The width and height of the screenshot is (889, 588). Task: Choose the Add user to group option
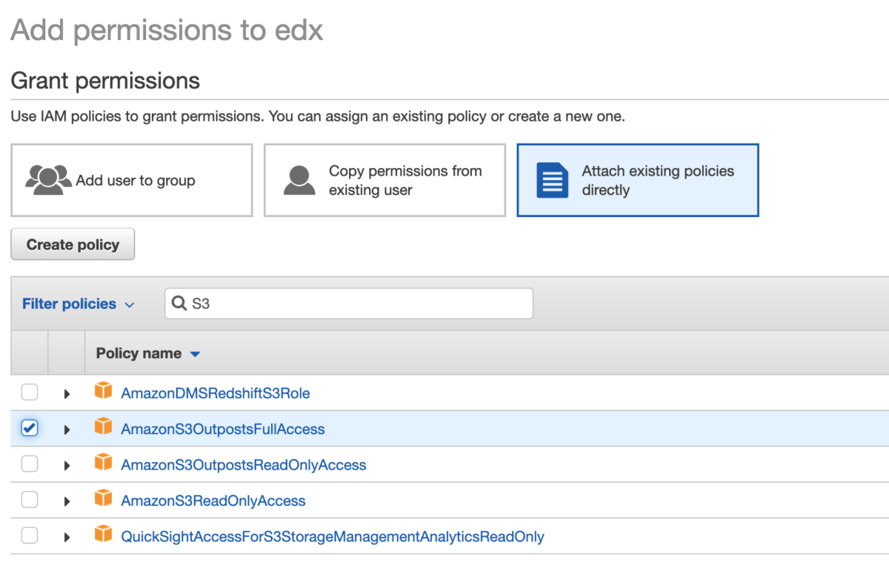(x=132, y=180)
